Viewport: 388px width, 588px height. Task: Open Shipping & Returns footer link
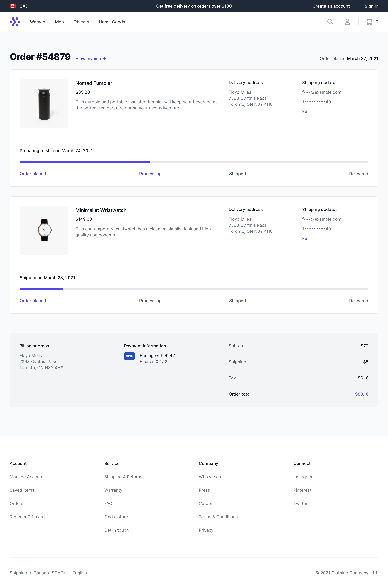(123, 477)
